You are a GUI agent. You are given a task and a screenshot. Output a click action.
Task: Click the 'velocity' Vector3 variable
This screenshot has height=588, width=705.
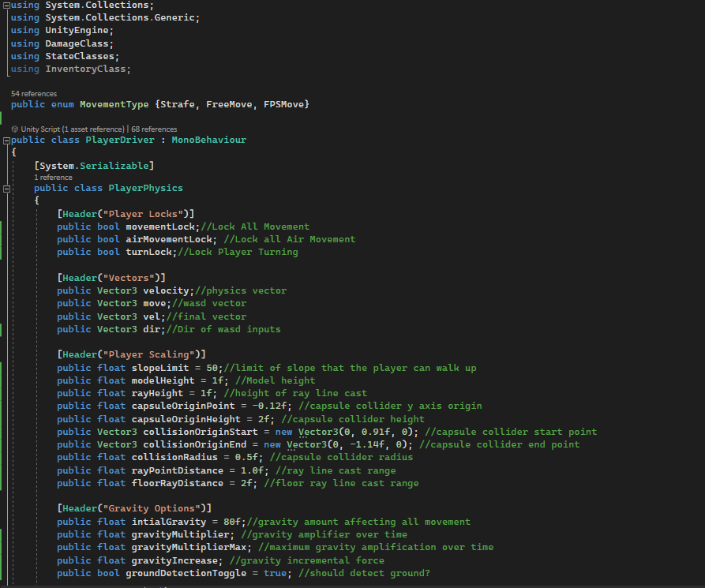(166, 290)
